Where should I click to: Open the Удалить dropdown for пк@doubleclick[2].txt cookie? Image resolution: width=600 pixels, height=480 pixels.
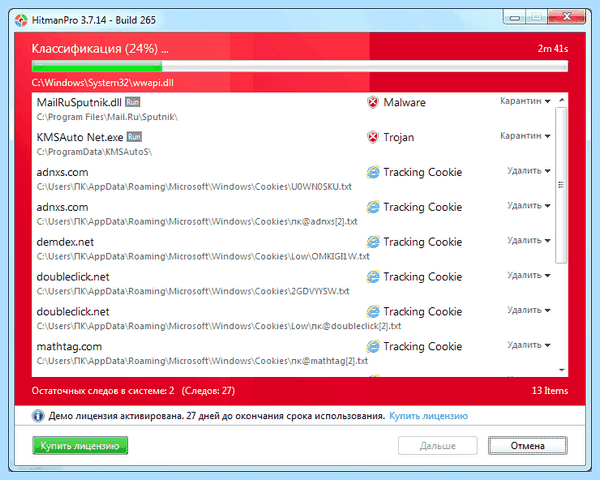pos(529,310)
